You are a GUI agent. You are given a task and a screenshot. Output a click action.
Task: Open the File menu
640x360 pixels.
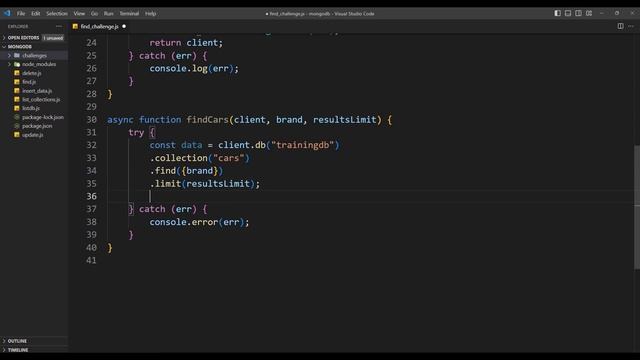pyautogui.click(x=21, y=13)
